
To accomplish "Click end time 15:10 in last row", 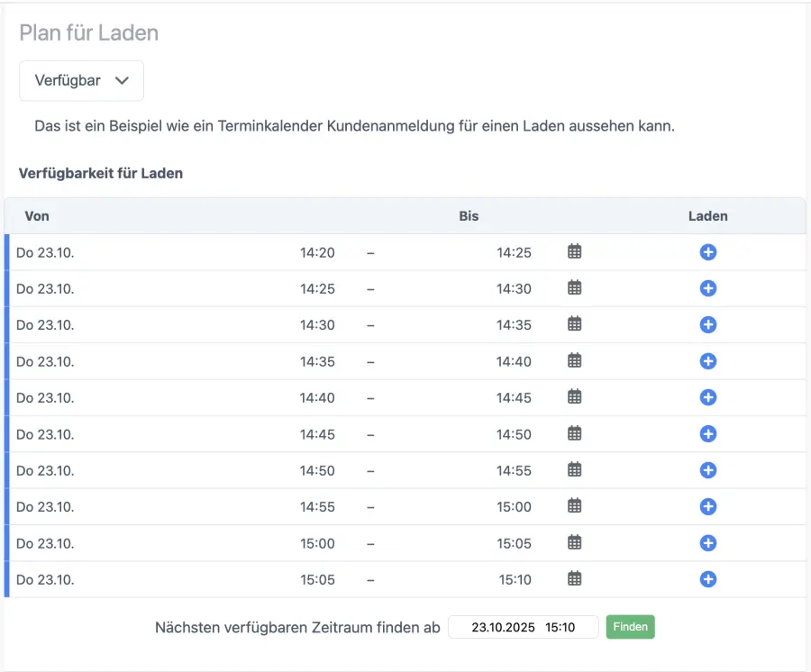I will point(515,580).
